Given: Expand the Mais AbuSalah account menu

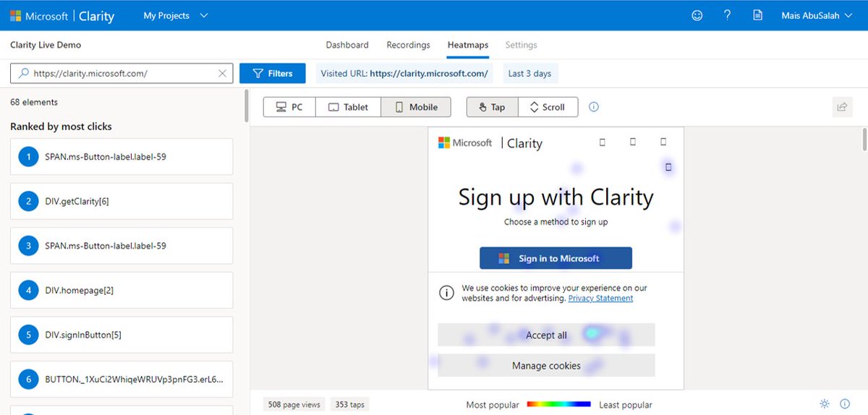Looking at the screenshot, I should (x=817, y=15).
